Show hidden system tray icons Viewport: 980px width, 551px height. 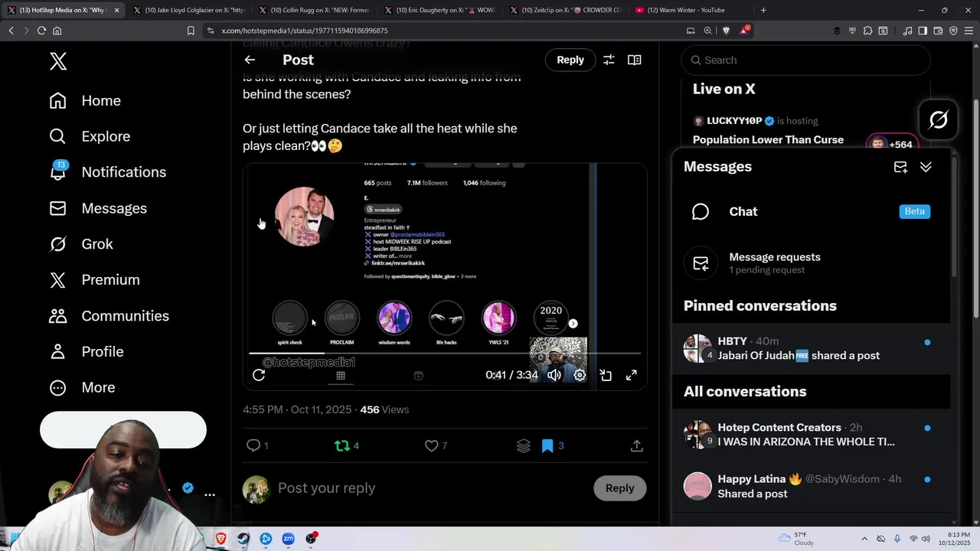(x=864, y=539)
